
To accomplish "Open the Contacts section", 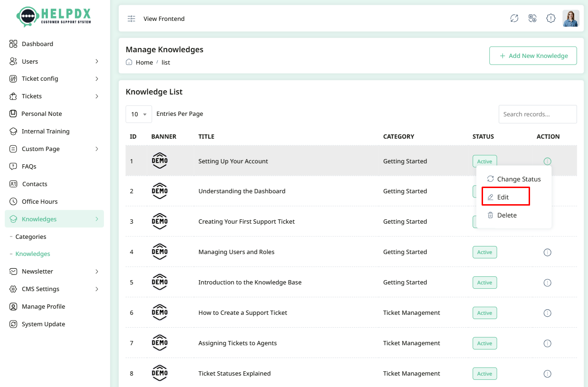I will coord(34,184).
